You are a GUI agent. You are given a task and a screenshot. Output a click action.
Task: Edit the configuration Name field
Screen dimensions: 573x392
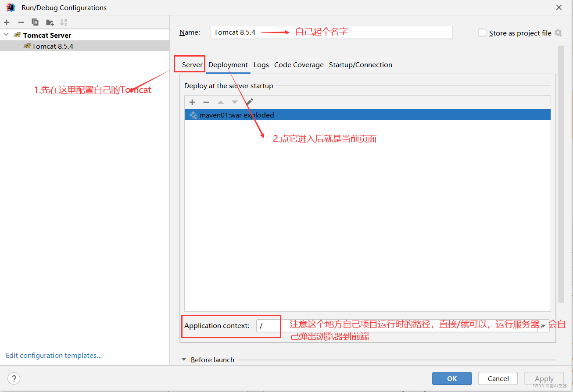(x=331, y=32)
